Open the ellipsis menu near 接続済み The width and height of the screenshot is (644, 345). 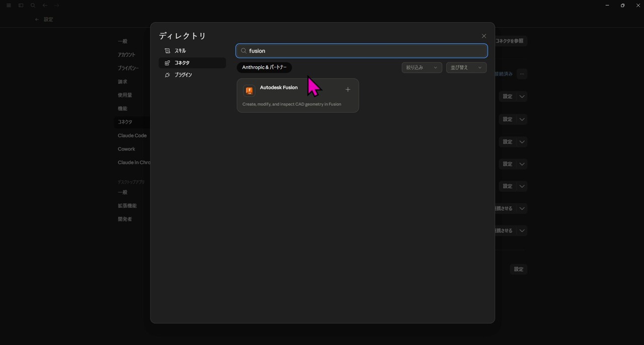(x=522, y=73)
